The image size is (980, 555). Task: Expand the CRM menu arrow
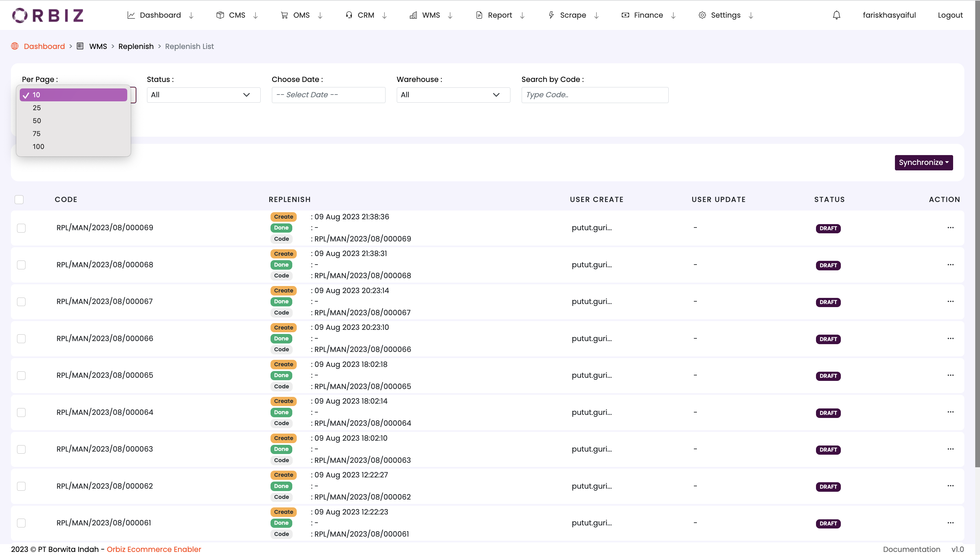[x=385, y=15]
